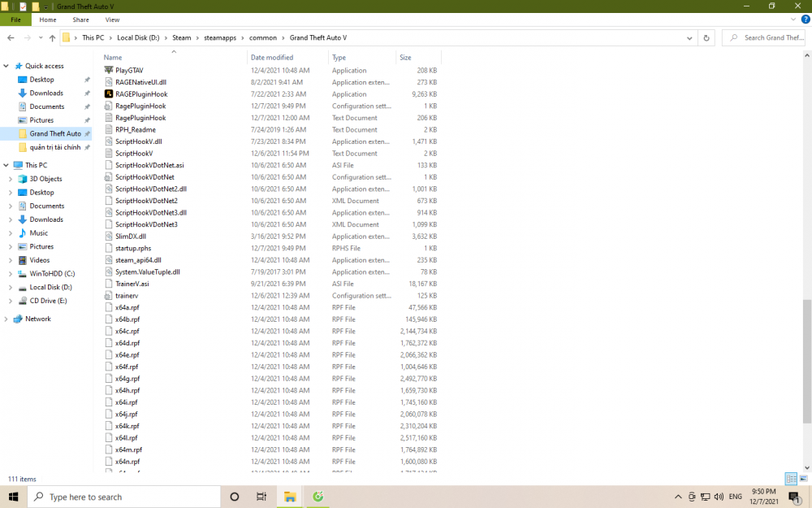Click the Refresh button in address bar
This screenshot has height=508, width=812.
click(x=706, y=38)
